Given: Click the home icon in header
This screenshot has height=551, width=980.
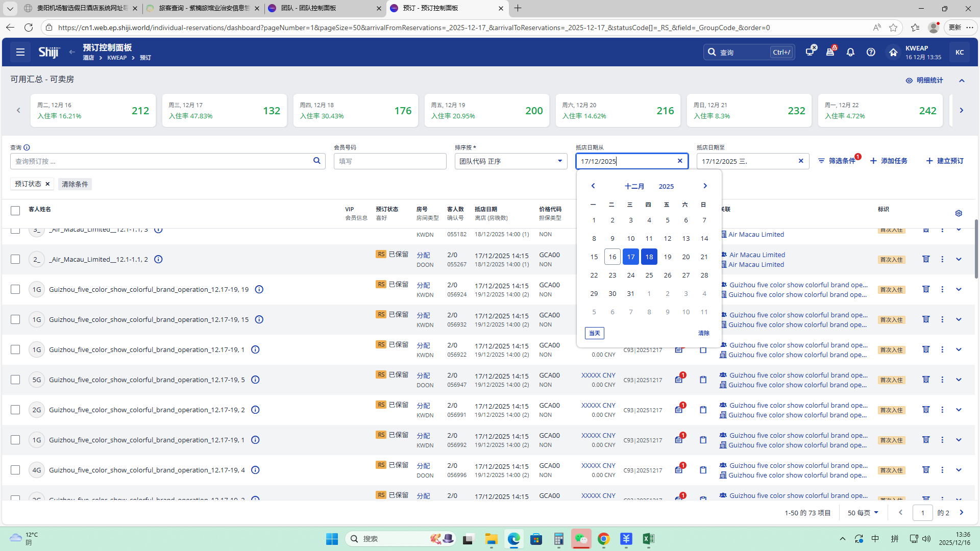Looking at the screenshot, I should [893, 52].
